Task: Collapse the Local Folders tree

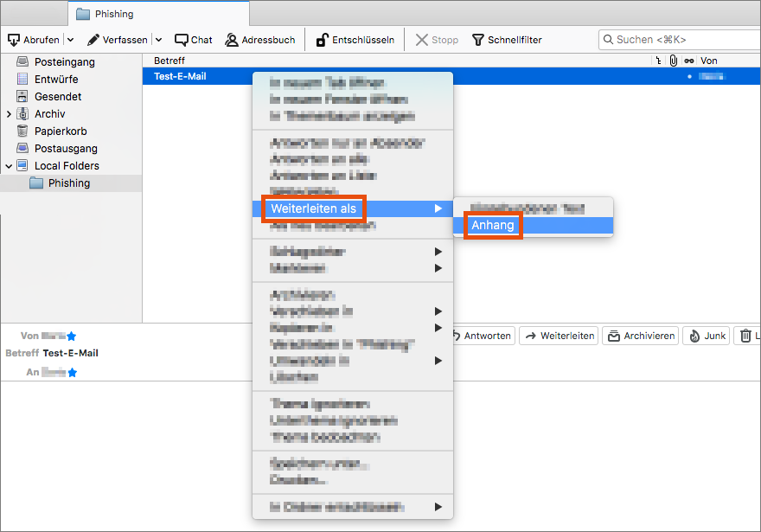Action: (9, 166)
